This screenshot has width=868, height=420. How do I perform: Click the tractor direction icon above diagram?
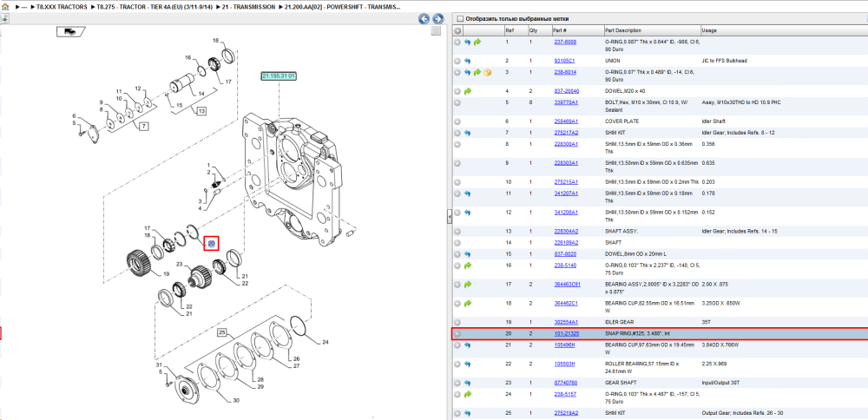pyautogui.click(x=71, y=31)
